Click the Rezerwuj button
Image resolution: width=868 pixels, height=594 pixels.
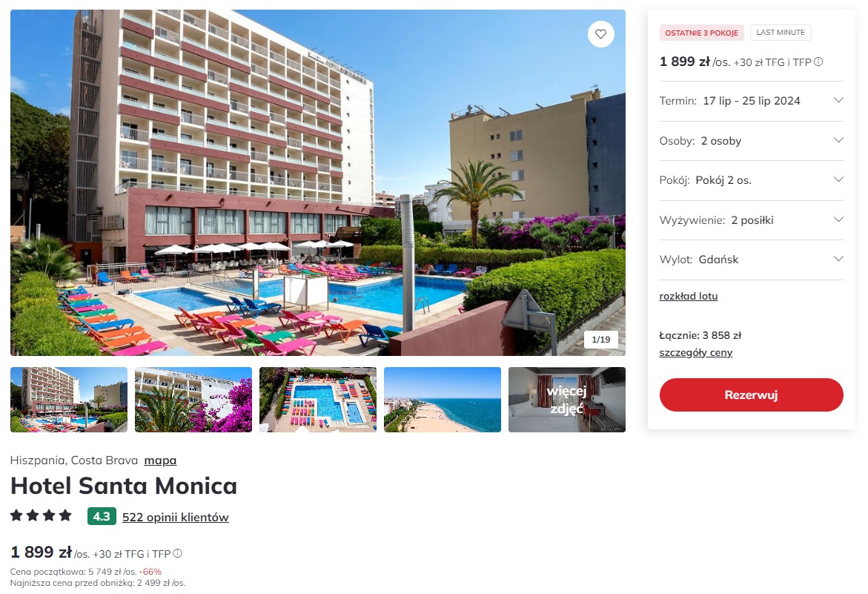[751, 395]
